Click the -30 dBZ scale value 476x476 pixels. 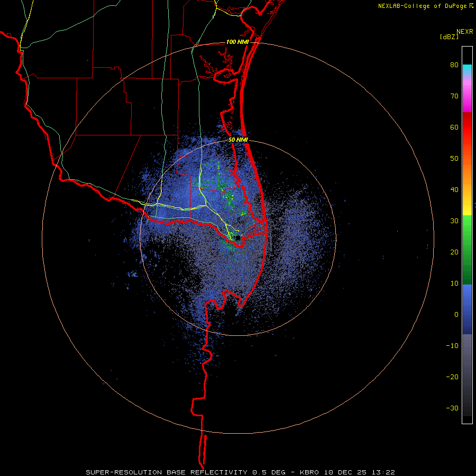pos(452,409)
